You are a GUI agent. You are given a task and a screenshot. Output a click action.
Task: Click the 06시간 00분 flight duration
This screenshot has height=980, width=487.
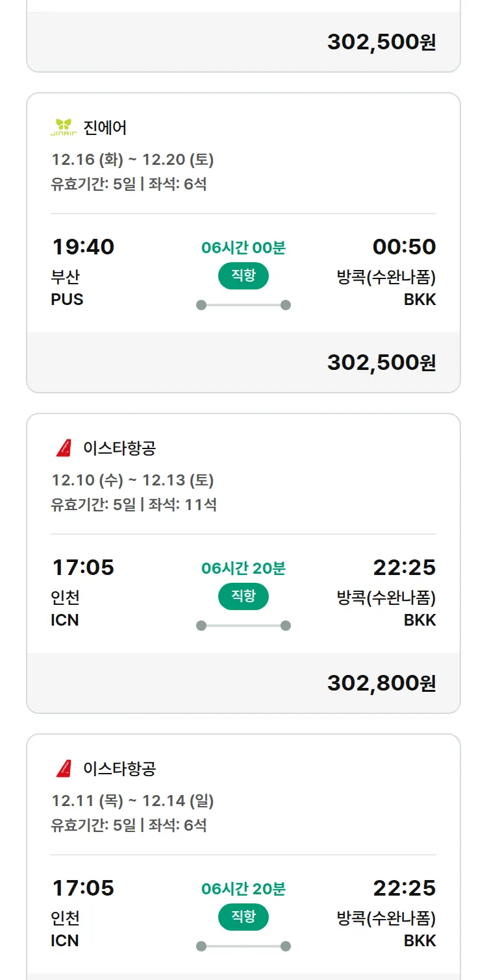coord(243,247)
